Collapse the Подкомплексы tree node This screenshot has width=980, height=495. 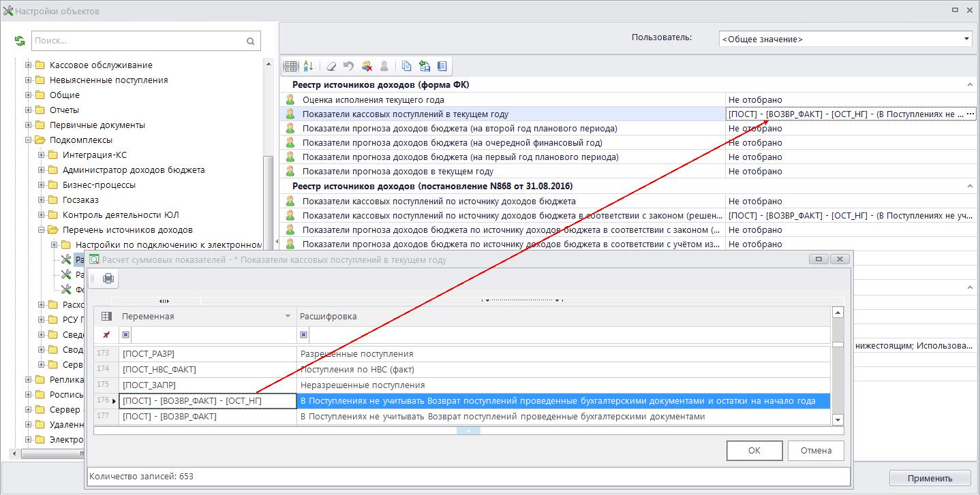(29, 140)
